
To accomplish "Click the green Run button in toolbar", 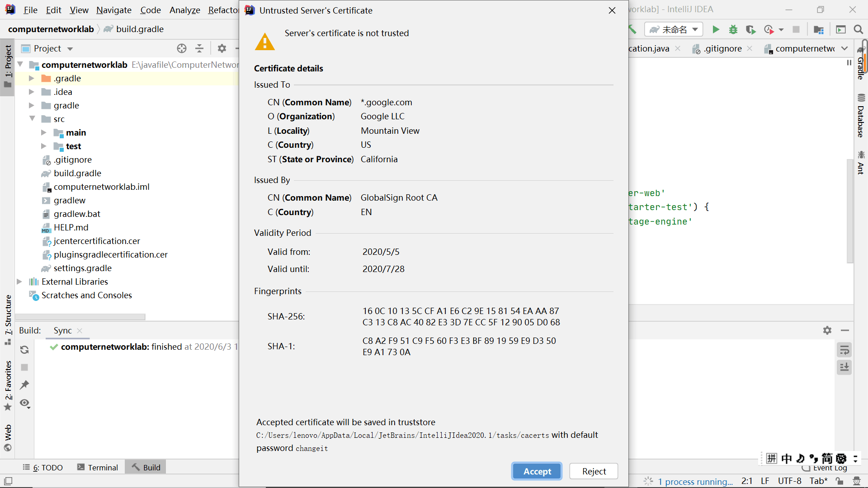I will 716,30.
